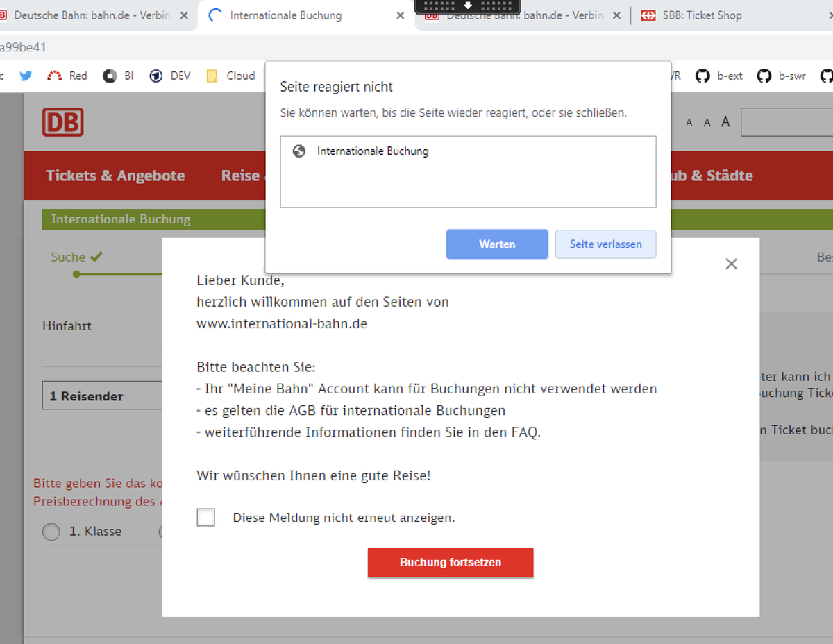This screenshot has width=833, height=644.
Task: Open the b-swr GitHub bookmark
Action: click(782, 76)
